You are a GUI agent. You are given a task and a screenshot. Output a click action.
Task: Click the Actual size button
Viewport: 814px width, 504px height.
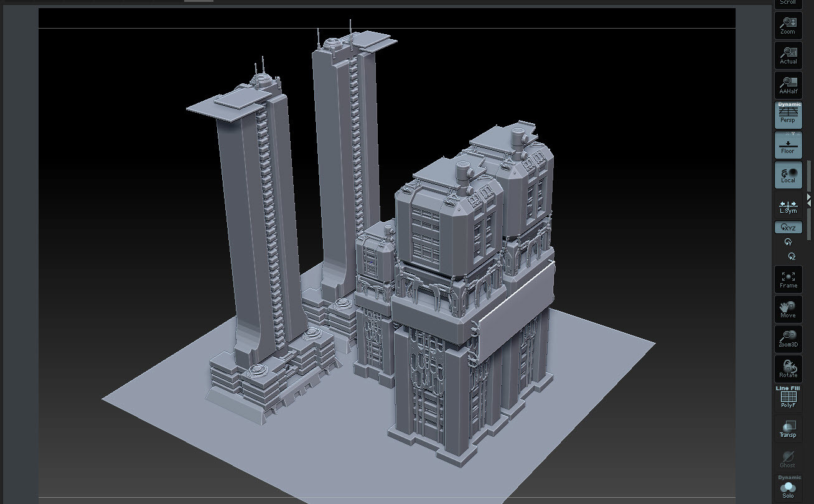[788, 55]
